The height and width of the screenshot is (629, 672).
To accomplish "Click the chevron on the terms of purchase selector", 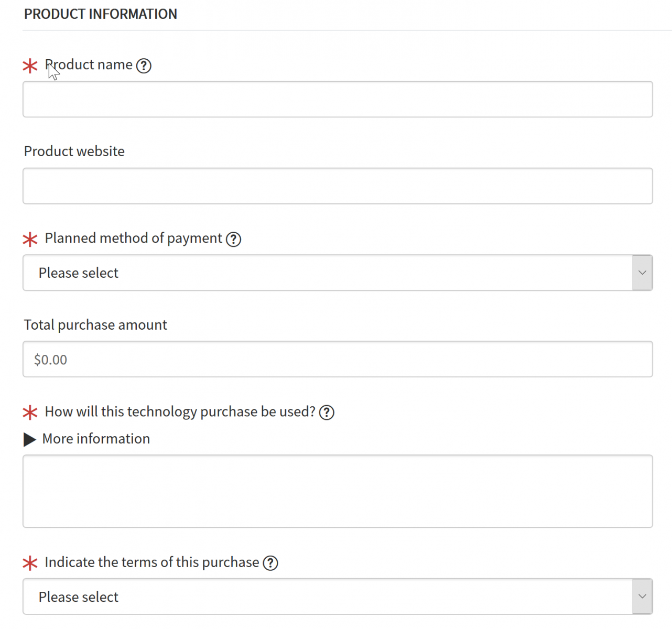I will click(642, 597).
